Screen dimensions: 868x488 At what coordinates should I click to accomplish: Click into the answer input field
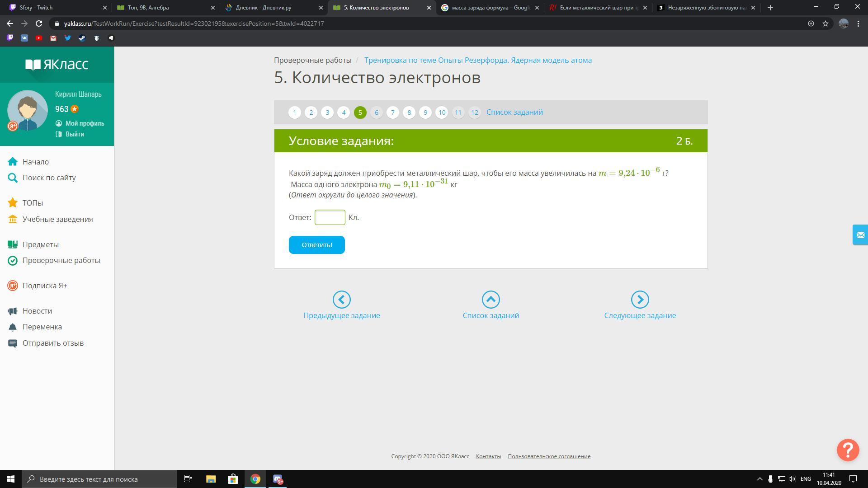click(330, 217)
